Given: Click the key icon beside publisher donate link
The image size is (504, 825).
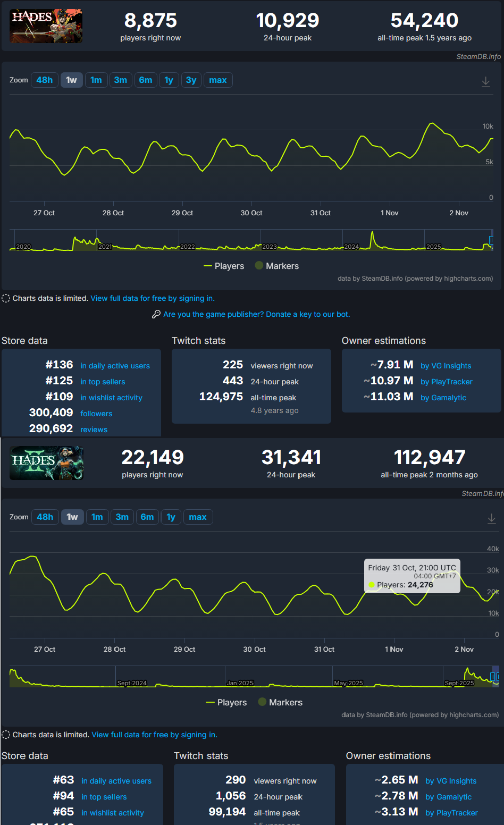Looking at the screenshot, I should pyautogui.click(x=156, y=314).
